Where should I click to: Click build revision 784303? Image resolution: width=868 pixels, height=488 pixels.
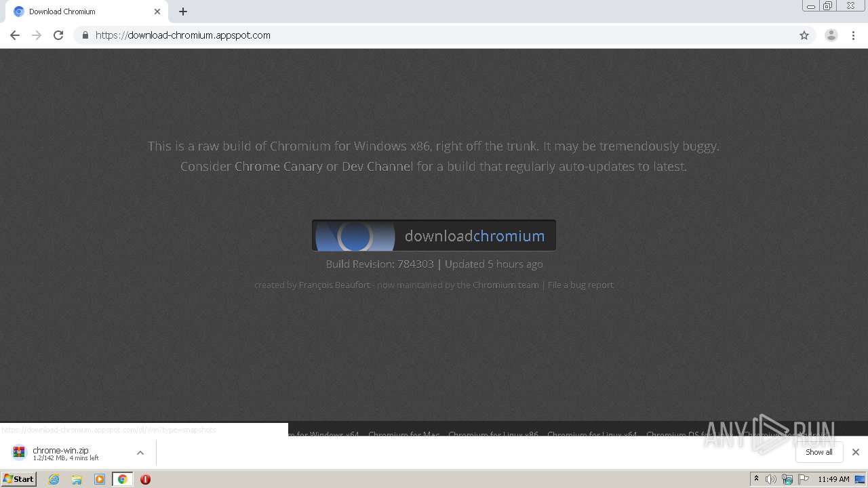click(x=415, y=264)
